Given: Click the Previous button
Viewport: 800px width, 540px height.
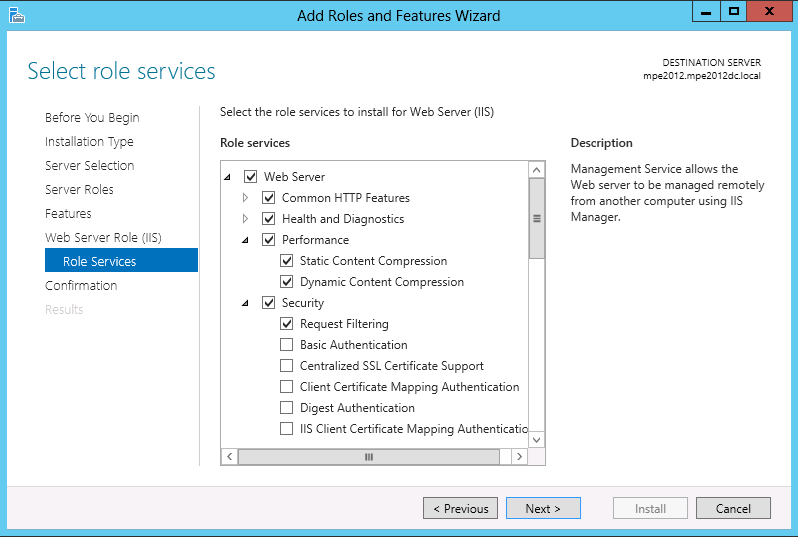Looking at the screenshot, I should pyautogui.click(x=460, y=509).
